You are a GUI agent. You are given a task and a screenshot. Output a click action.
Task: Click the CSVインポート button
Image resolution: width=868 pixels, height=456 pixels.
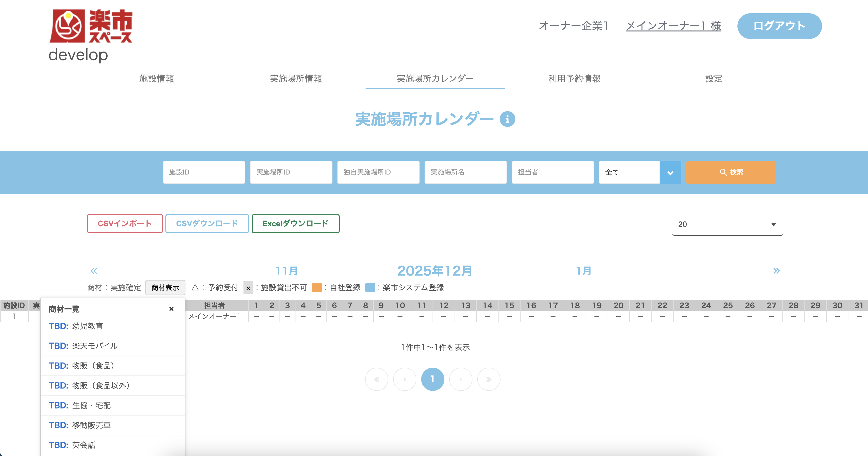point(125,223)
